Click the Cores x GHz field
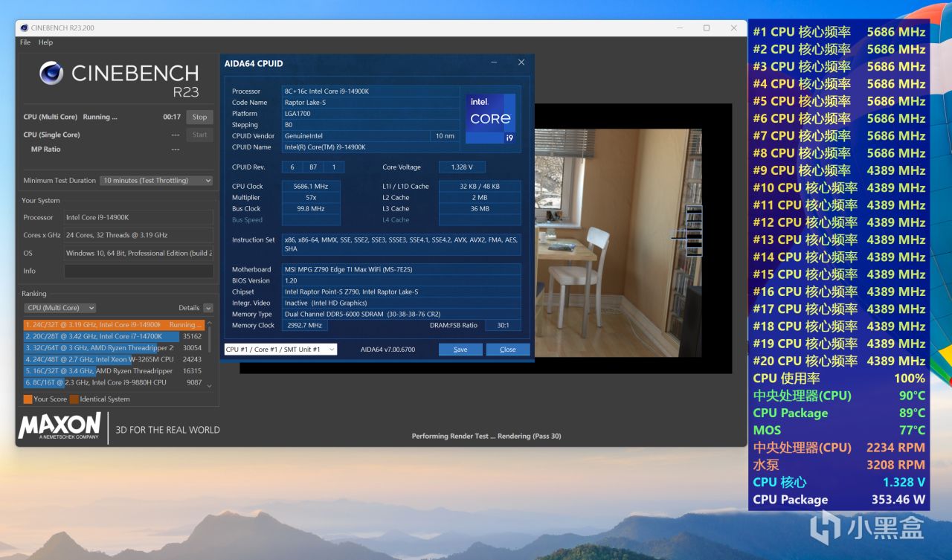The image size is (952, 560). [138, 235]
